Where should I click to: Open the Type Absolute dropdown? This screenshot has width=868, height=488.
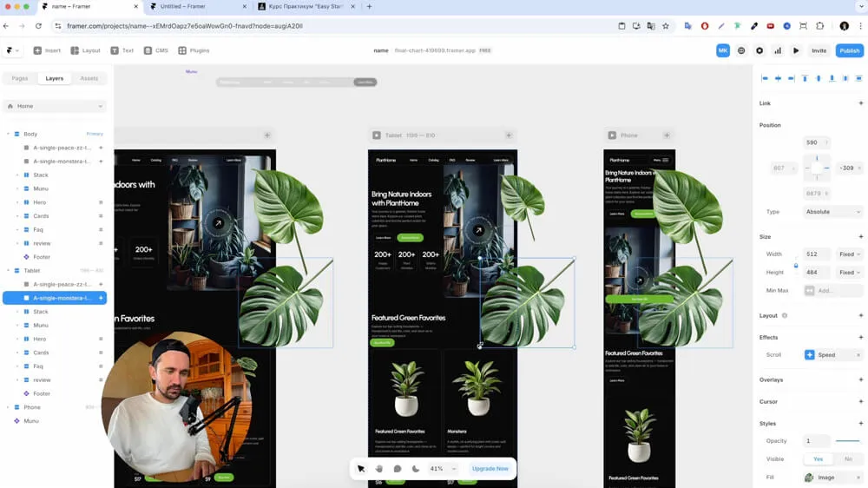tap(833, 212)
